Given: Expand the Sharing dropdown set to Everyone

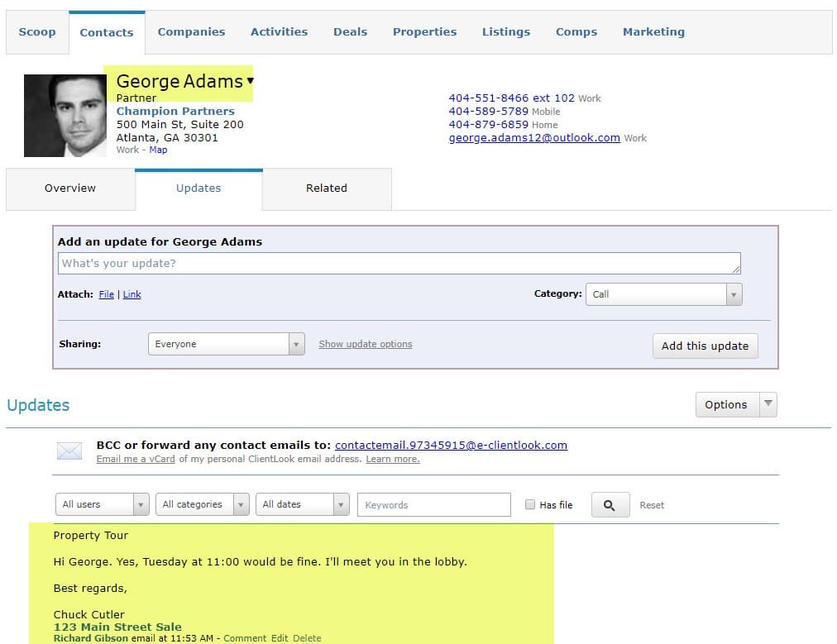Looking at the screenshot, I should pos(227,344).
